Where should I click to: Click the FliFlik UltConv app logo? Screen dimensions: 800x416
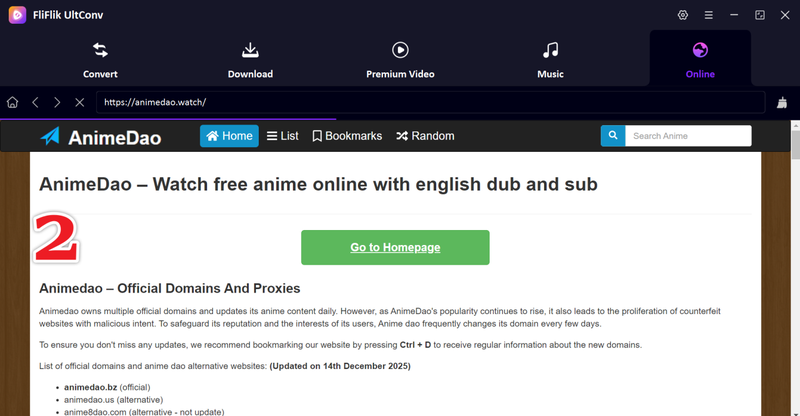pyautogui.click(x=17, y=15)
